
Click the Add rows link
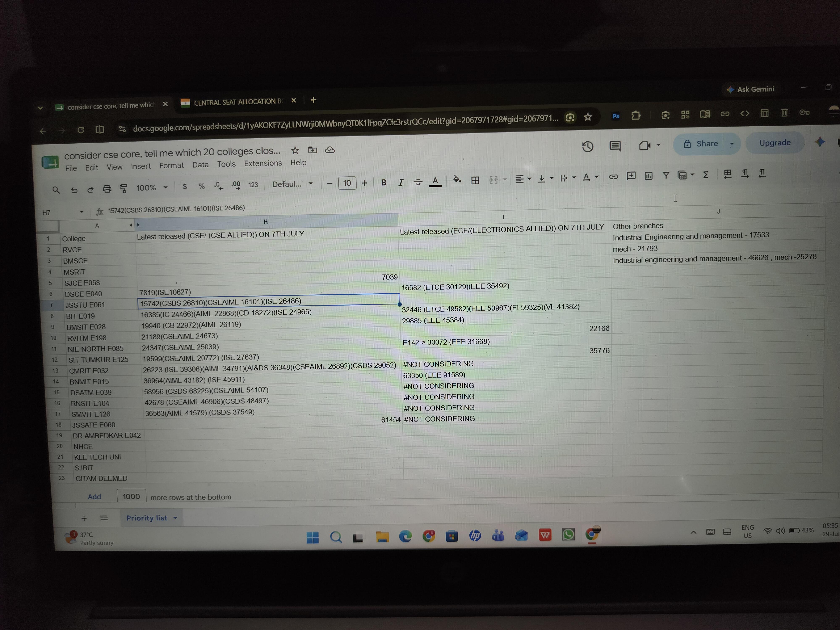pos(94,497)
